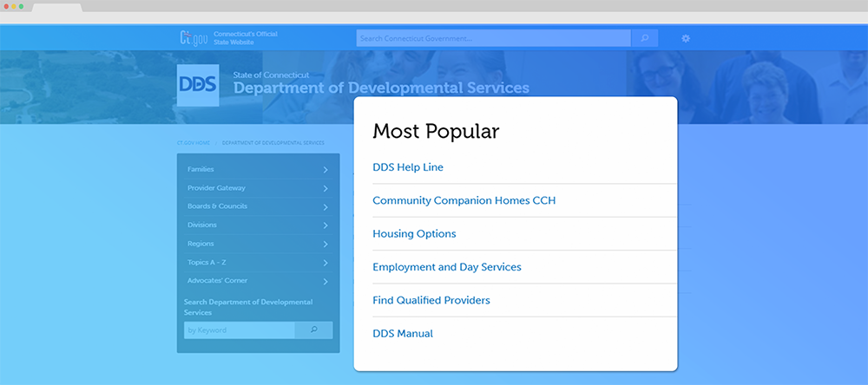868x385 pixels.
Task: Select Find Qualified Providers link
Action: point(431,300)
